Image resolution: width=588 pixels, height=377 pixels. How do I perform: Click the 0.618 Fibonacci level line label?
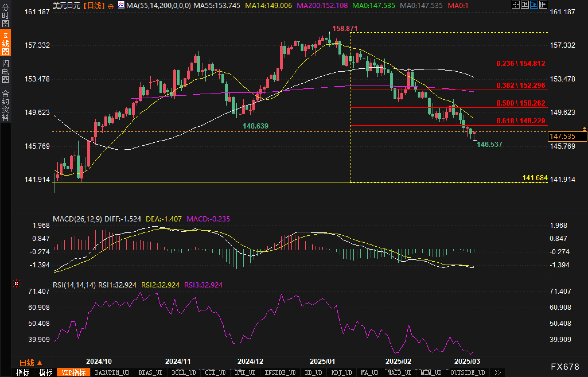coord(521,121)
